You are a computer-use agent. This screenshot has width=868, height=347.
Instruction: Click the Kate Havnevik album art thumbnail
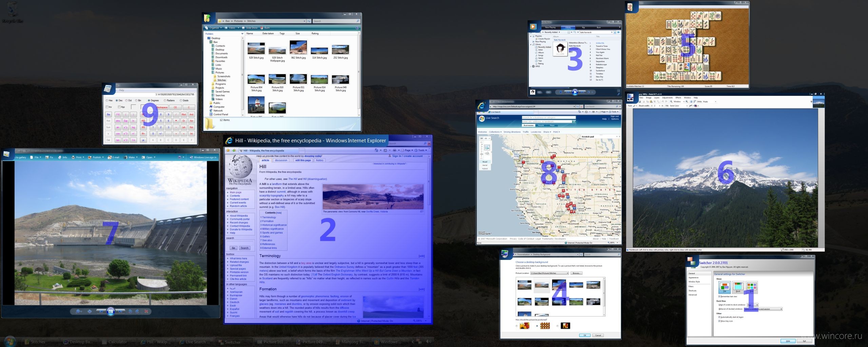pos(560,49)
